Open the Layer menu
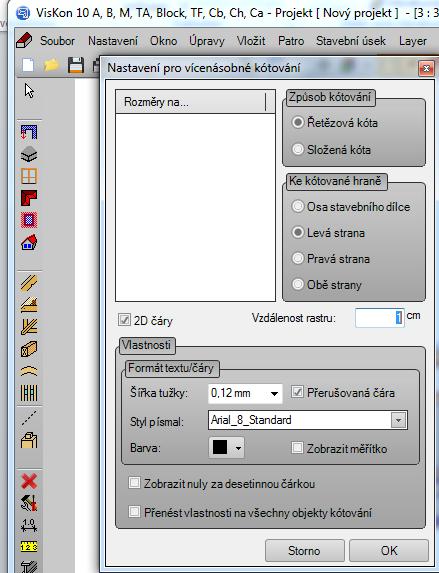 pyautogui.click(x=413, y=41)
